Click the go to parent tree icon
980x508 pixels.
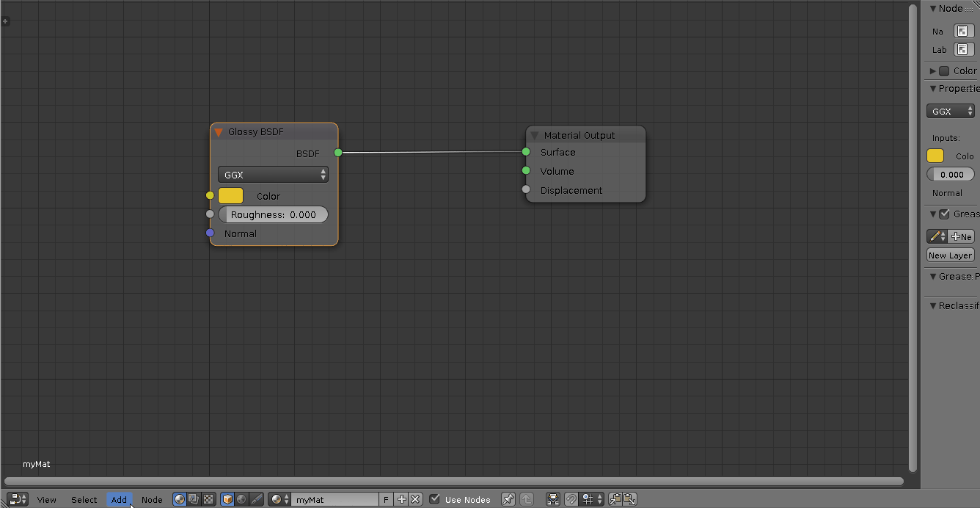click(x=526, y=499)
